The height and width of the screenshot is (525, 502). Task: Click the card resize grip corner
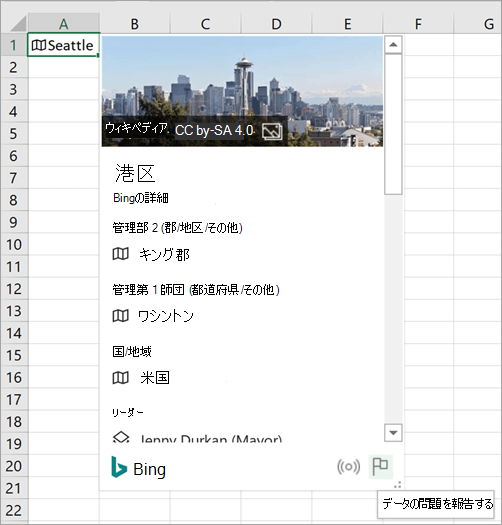click(398, 484)
